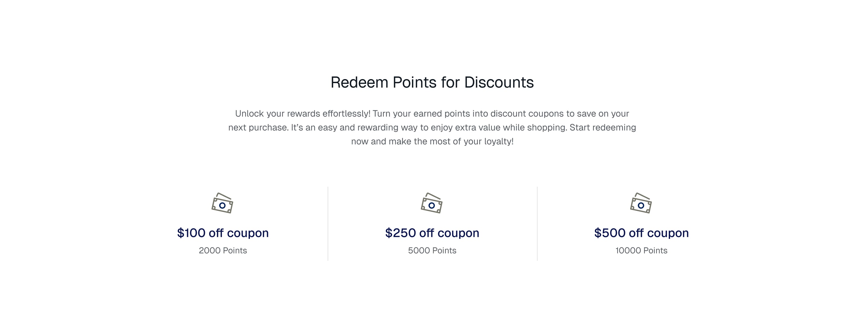Choose the $500 off coupon title
Image resolution: width=868 pixels, height=322 pixels.
(x=641, y=233)
